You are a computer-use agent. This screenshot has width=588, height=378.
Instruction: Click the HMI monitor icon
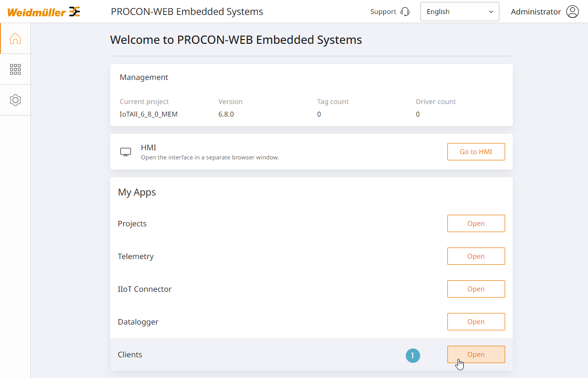[x=126, y=152]
